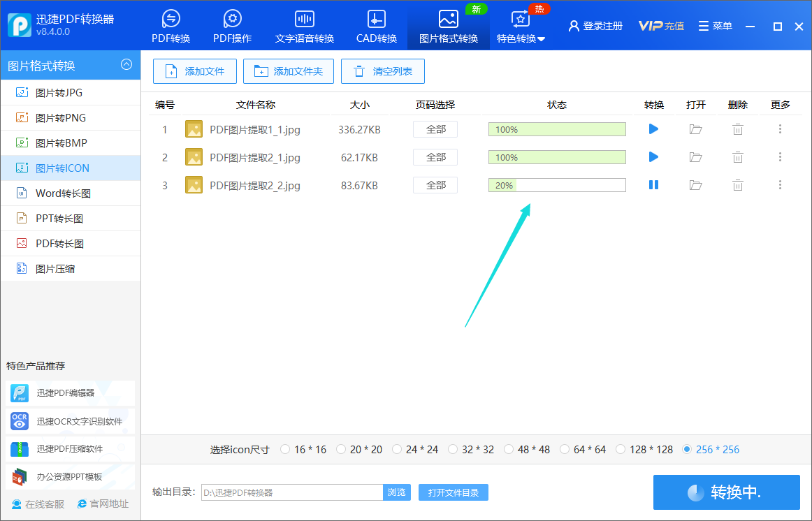The height and width of the screenshot is (521, 812).
Task: Open VIP充值 page
Action: 661,26
